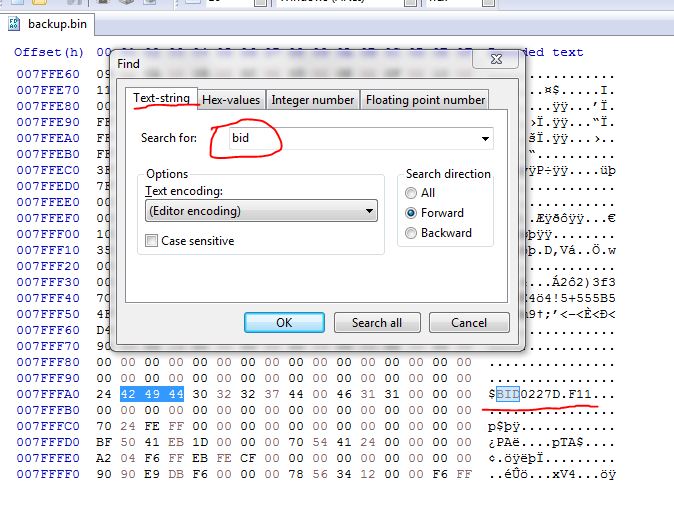Expand the Search for history dropdown arrow
Image resolution: width=674 pixels, height=521 pixels.
[x=485, y=138]
